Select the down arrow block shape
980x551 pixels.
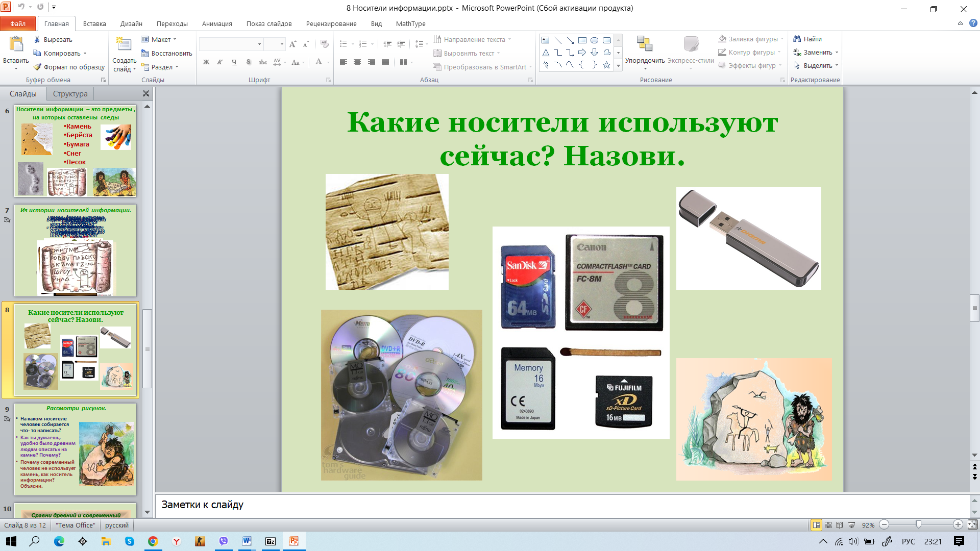point(595,53)
